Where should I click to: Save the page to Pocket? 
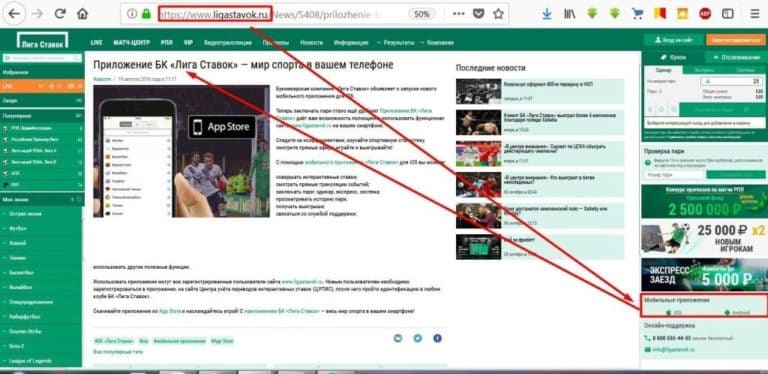point(479,14)
